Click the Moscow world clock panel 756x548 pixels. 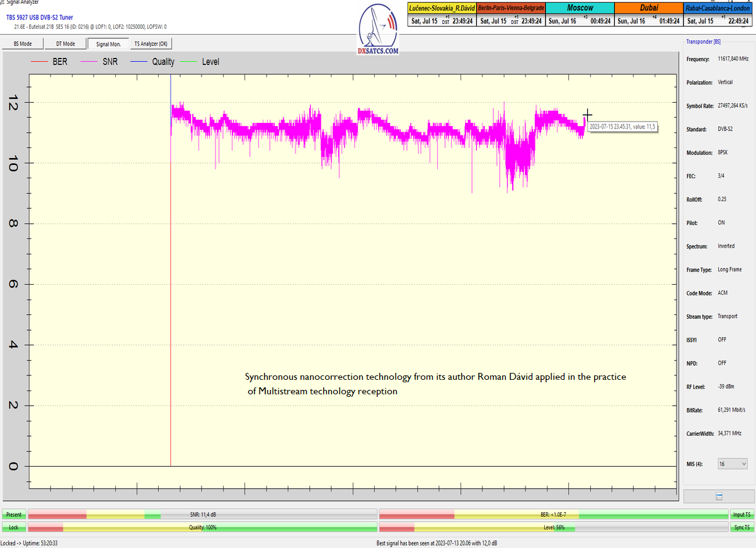(x=579, y=14)
